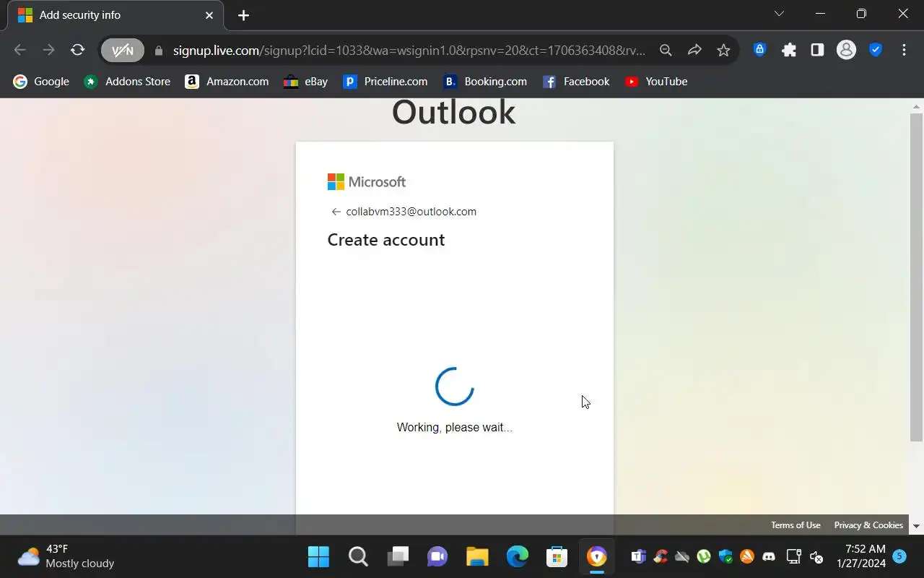The width and height of the screenshot is (924, 578).
Task: Open the zoom magnifier in address bar
Action: tap(666, 50)
